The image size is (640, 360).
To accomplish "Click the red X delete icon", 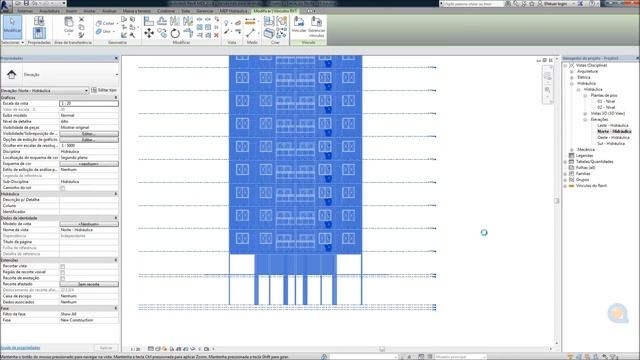I will (x=216, y=36).
